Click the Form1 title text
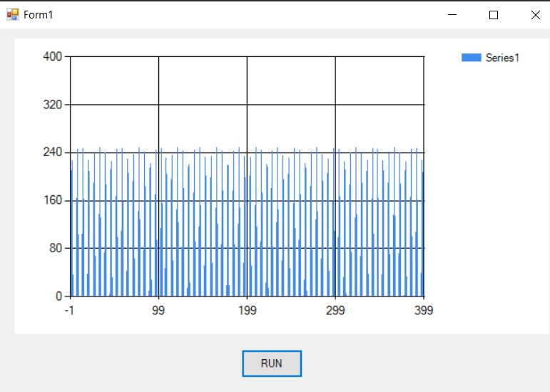Image resolution: width=550 pixels, height=392 pixels. click(39, 15)
